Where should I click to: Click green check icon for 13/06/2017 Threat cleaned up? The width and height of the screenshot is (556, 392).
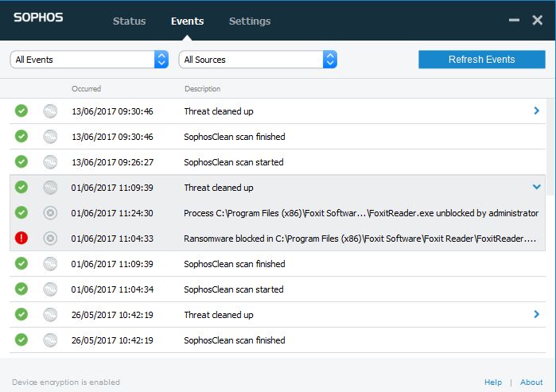click(x=21, y=111)
